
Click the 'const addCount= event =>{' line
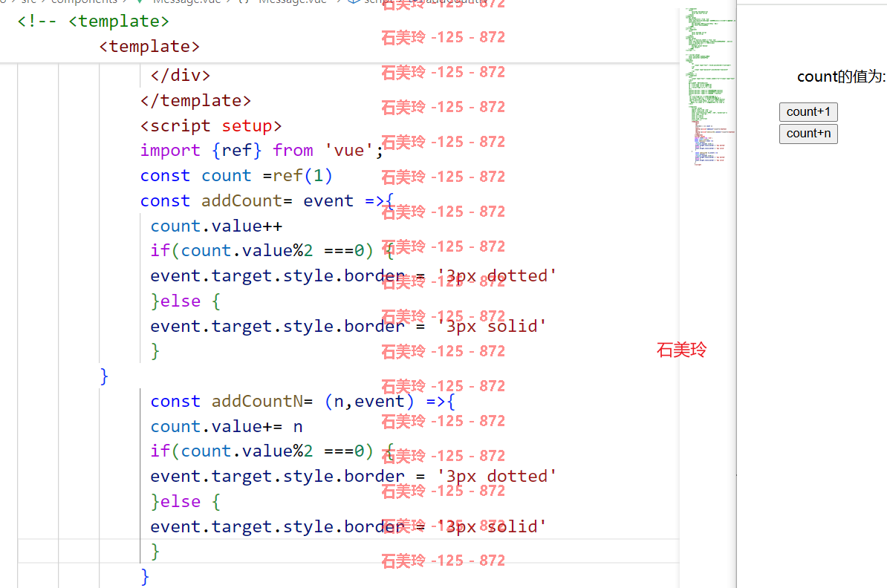(267, 200)
